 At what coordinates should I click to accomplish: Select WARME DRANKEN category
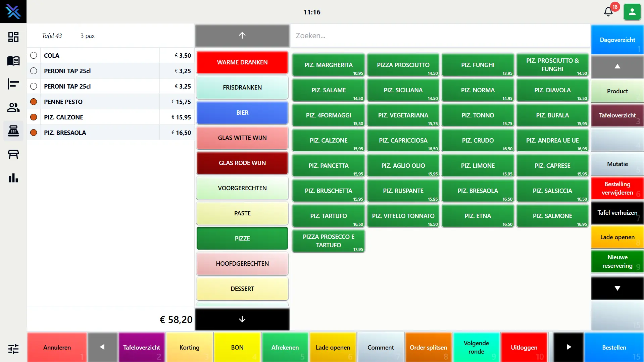point(242,62)
